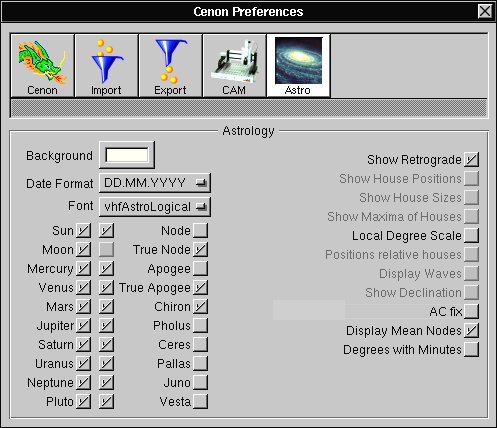Enable the Vesta asteroid checkbox
The height and width of the screenshot is (428, 497).
pyautogui.click(x=200, y=402)
